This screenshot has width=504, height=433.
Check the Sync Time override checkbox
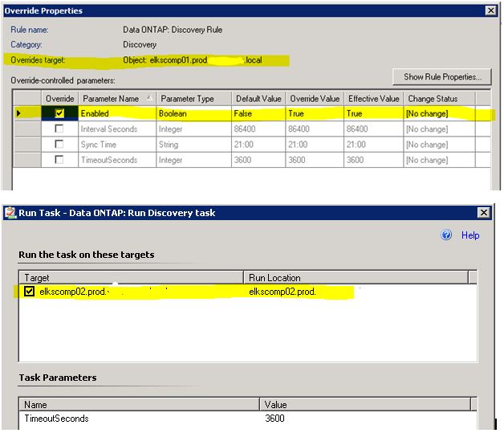click(x=59, y=145)
